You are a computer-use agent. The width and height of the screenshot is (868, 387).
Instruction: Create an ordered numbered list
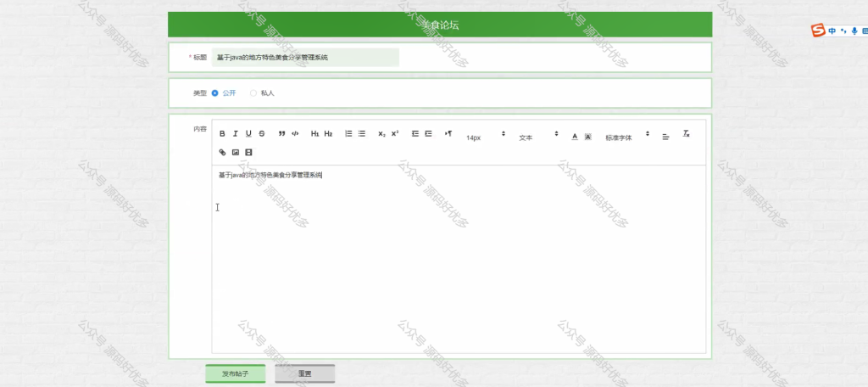pos(348,133)
